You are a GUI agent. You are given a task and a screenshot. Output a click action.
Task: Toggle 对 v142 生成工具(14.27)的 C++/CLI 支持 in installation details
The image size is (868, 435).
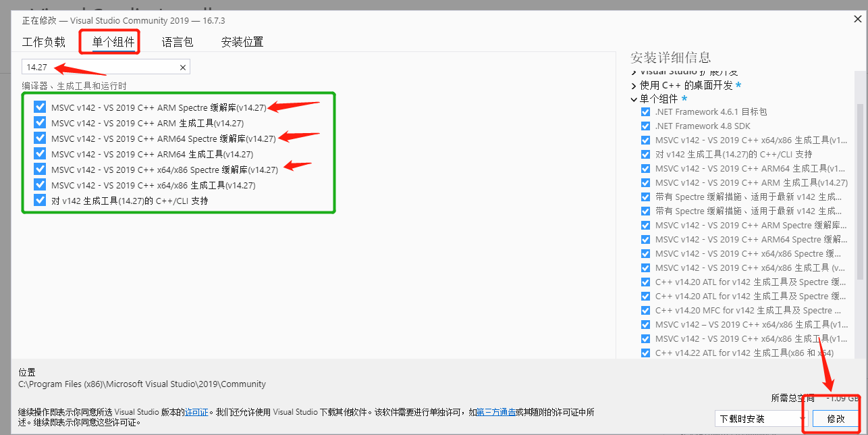pos(645,154)
